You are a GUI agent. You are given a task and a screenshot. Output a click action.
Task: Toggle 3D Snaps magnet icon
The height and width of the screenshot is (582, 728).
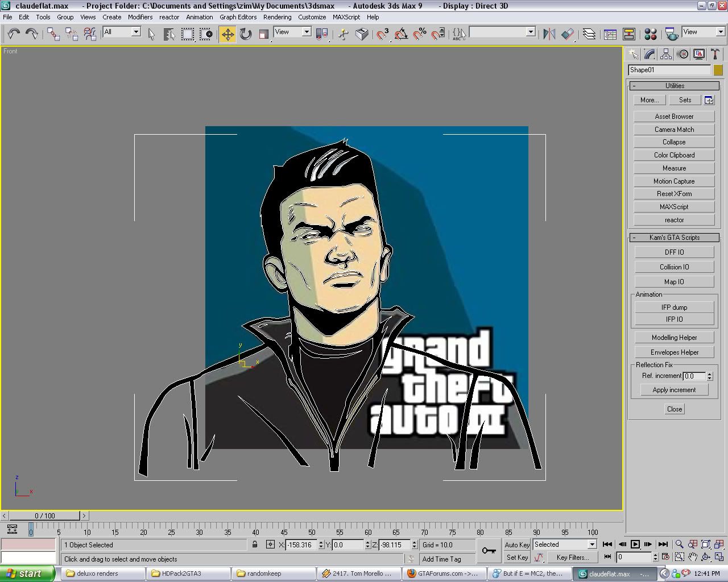383,34
